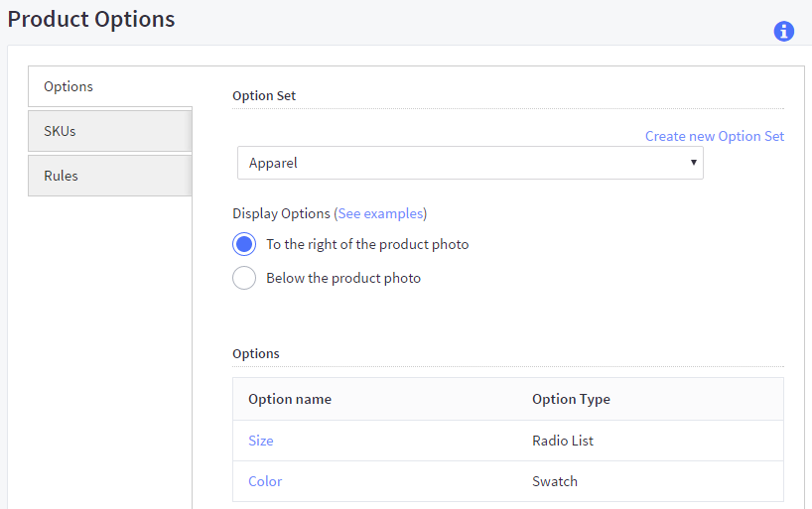Screen dimensions: 812x509
Task: Click the 'Option Set' section heading
Action: point(264,96)
